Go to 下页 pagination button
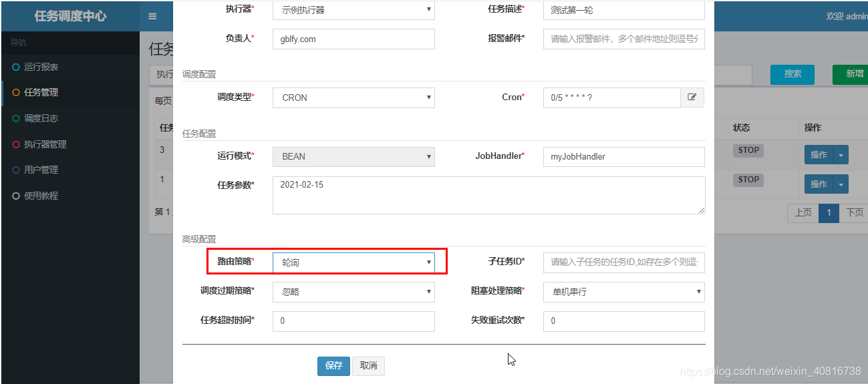The height and width of the screenshot is (384, 868). 853,213
